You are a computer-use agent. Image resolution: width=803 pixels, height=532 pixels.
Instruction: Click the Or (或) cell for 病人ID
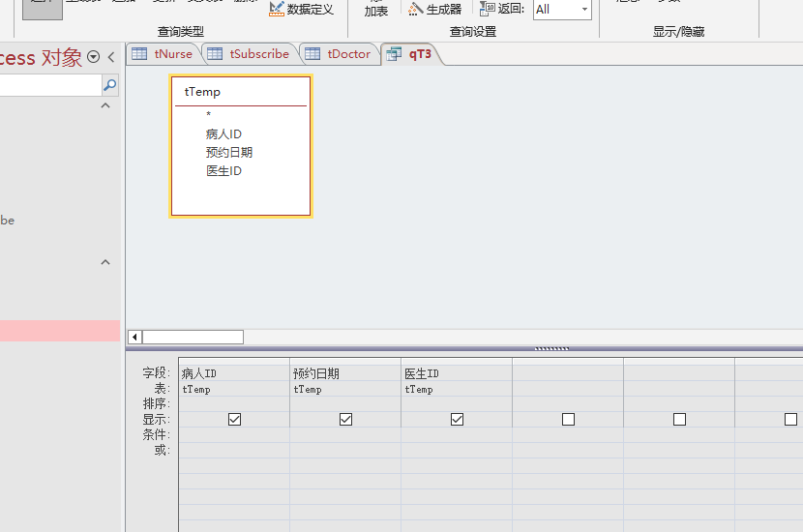pos(234,450)
